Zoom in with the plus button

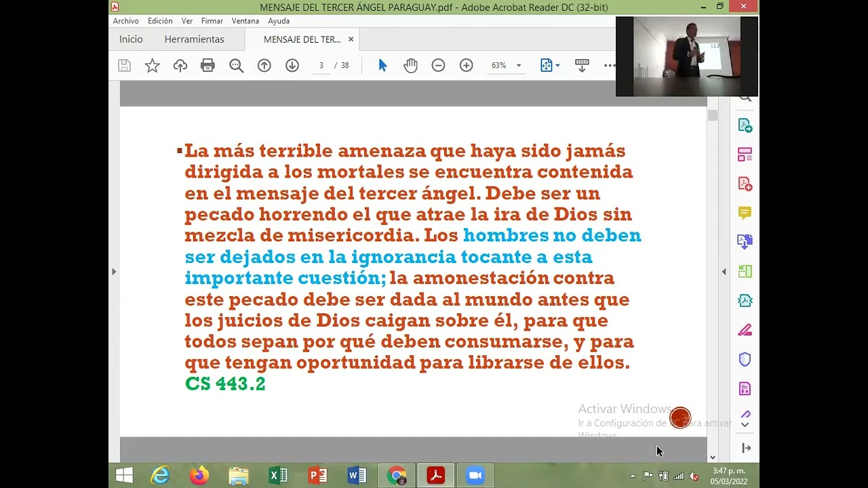pos(466,66)
